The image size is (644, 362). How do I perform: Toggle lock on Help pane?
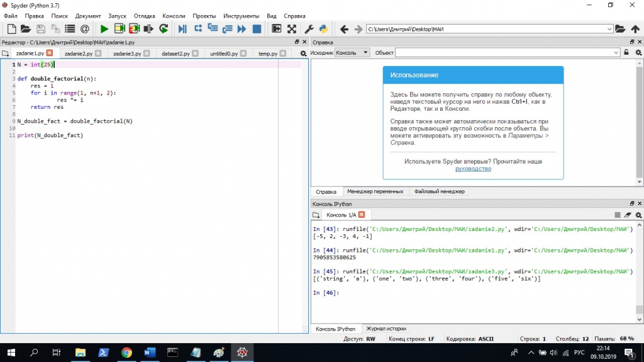pos(626,52)
